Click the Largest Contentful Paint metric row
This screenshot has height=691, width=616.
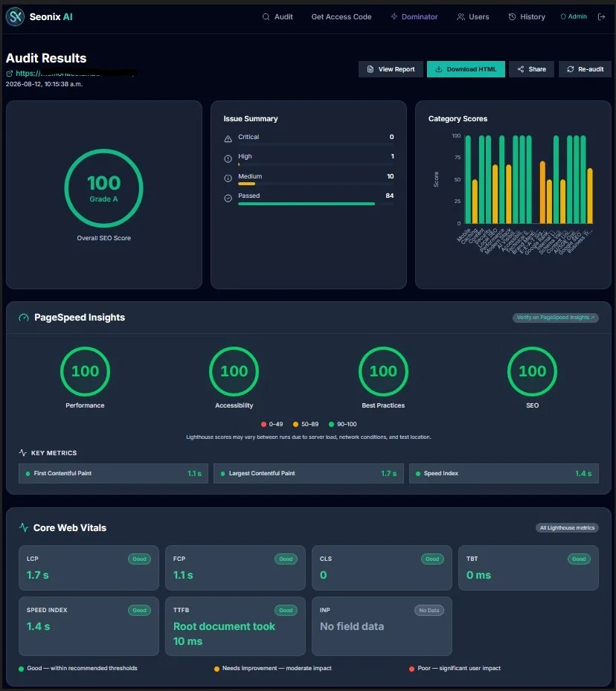tap(309, 473)
